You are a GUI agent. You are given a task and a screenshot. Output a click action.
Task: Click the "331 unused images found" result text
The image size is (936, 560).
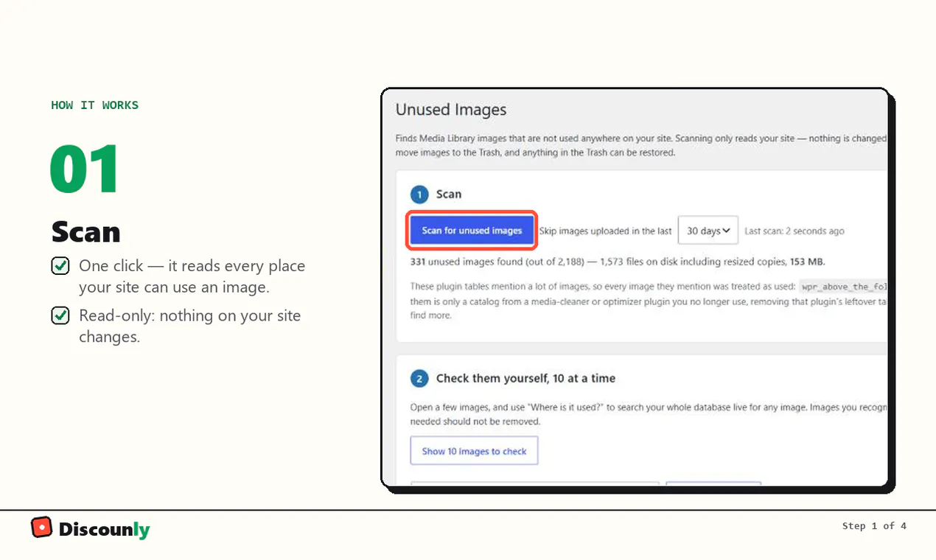coord(464,262)
